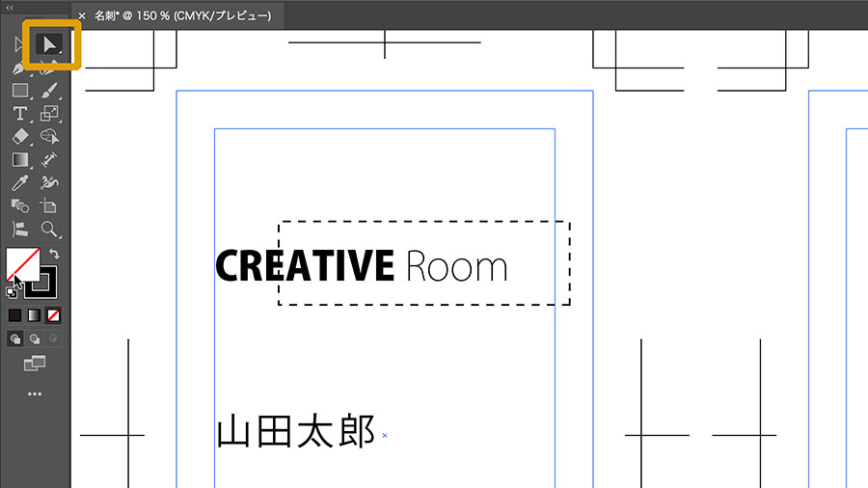Click the 山田太郎 name text
This screenshot has height=488, width=868.
[296, 431]
